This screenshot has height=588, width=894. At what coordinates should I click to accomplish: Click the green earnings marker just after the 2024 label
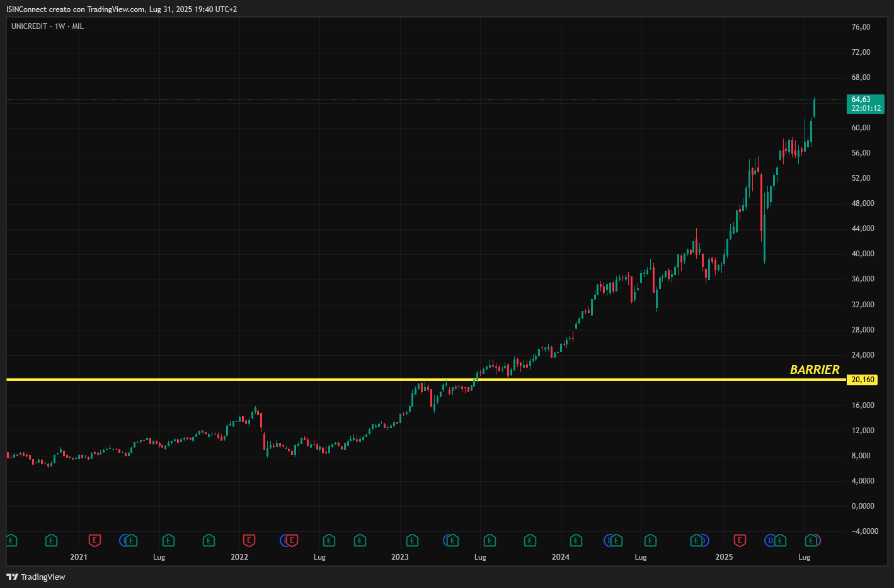[x=576, y=540]
